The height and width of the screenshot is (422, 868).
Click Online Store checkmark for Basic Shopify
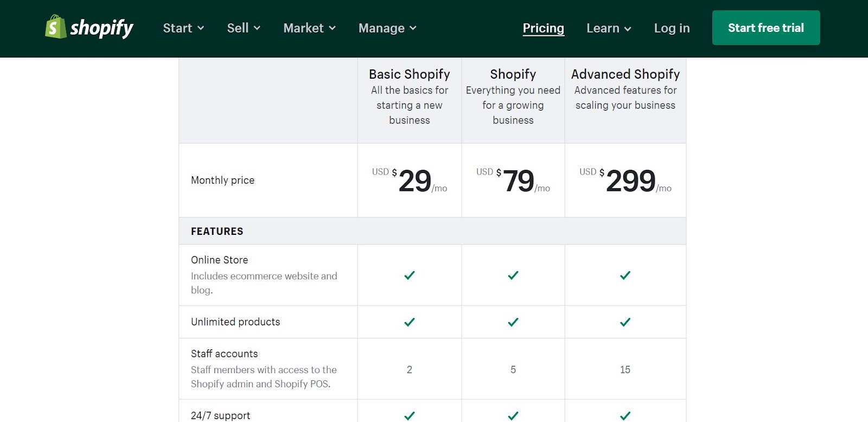410,275
